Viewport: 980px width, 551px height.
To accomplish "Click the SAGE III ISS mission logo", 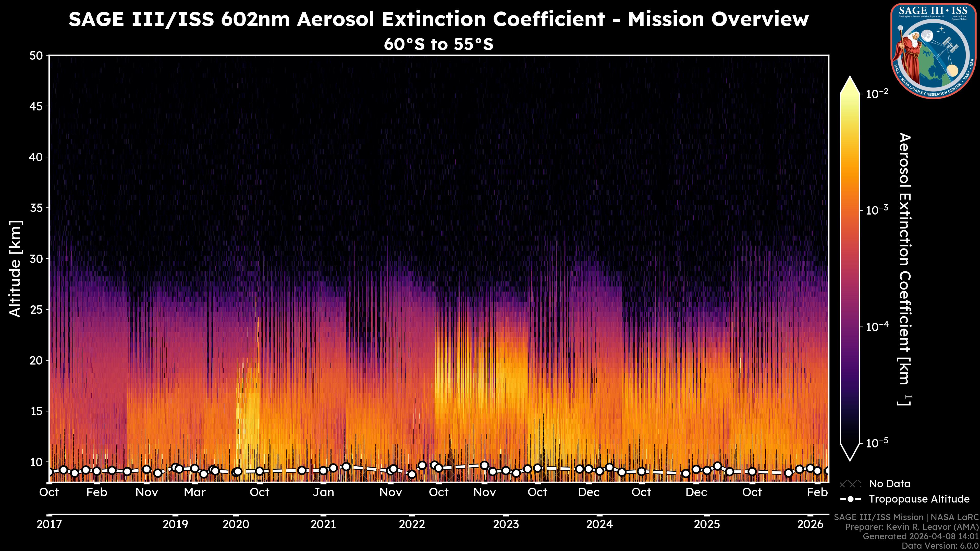I will tap(933, 51).
